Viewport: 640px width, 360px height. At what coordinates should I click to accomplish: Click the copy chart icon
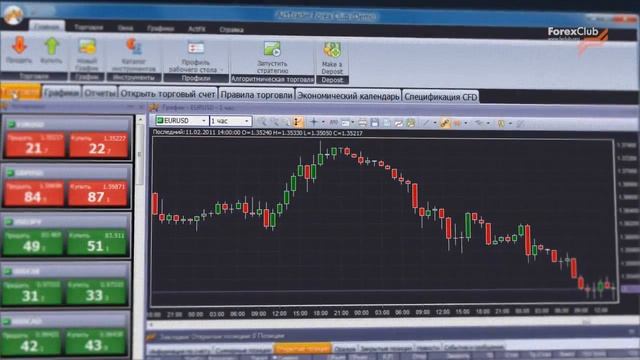click(x=387, y=123)
